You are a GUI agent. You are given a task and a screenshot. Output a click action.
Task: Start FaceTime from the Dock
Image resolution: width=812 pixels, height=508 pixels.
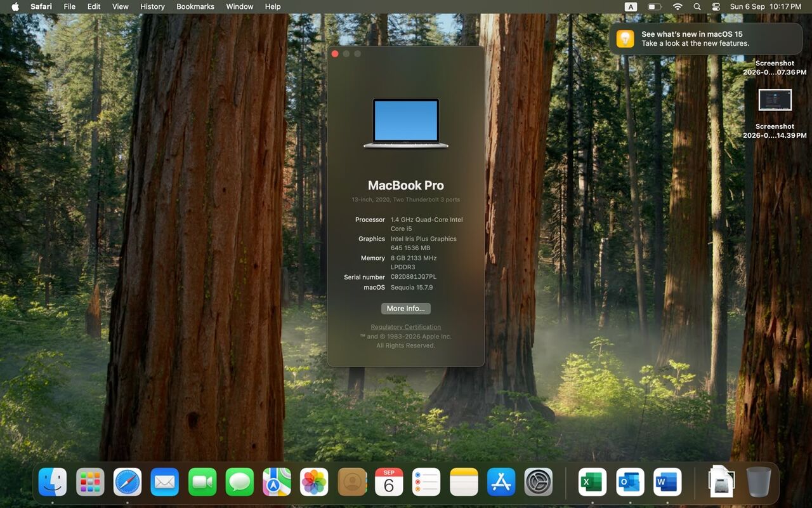202,482
